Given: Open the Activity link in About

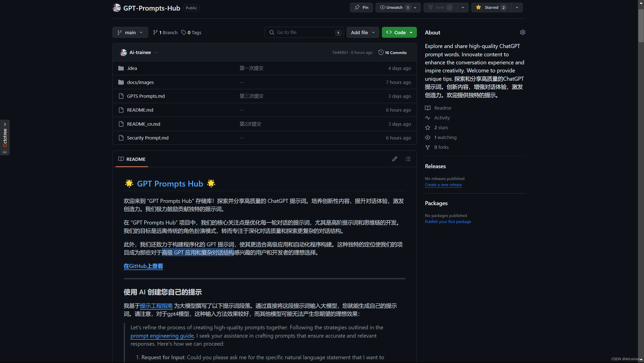Looking at the screenshot, I should tap(442, 118).
